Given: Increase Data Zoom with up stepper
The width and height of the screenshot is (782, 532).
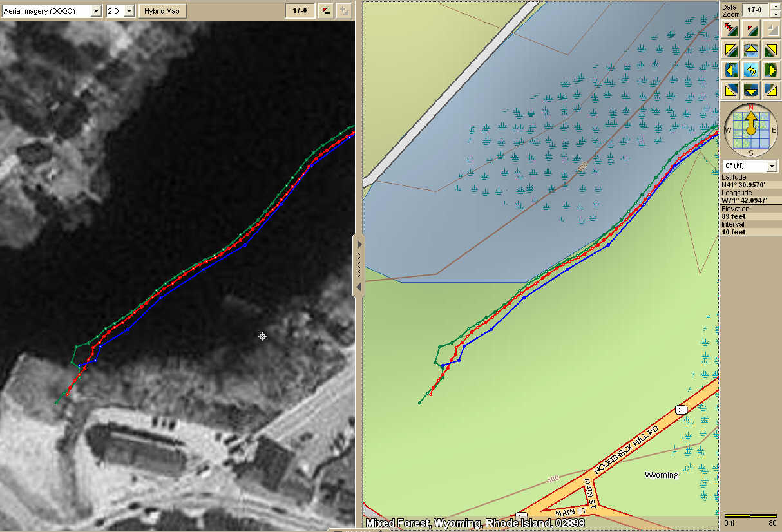Looking at the screenshot, I should point(774,6).
